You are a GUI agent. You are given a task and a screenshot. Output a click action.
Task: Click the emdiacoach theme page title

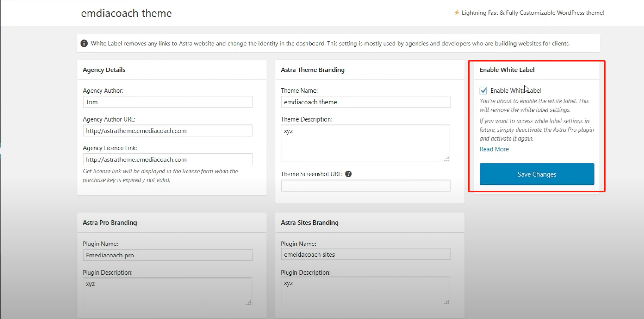coord(126,13)
